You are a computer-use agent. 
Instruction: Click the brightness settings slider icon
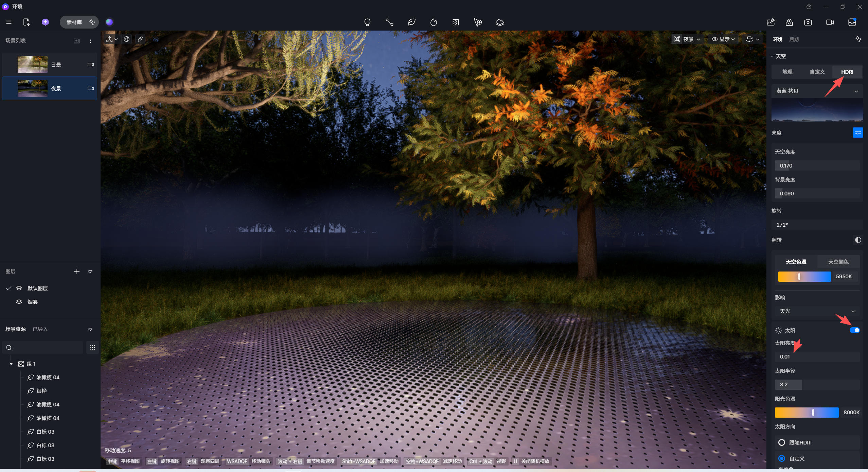pos(858,133)
